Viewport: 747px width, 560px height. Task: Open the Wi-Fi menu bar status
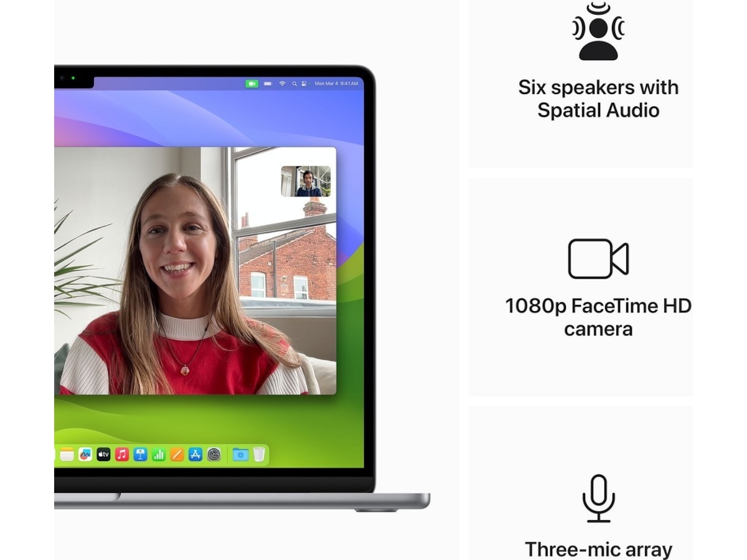282,83
